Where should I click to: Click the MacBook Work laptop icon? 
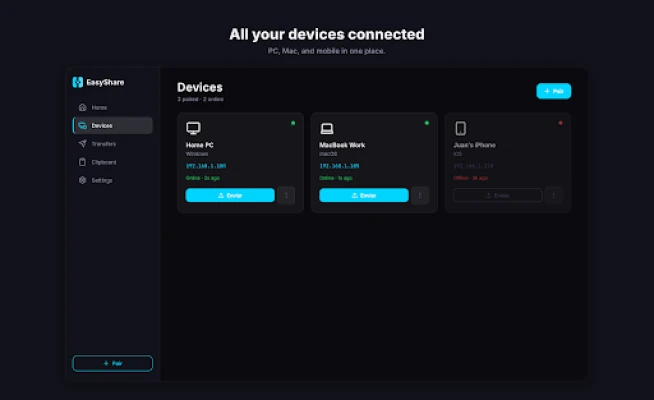(327, 128)
